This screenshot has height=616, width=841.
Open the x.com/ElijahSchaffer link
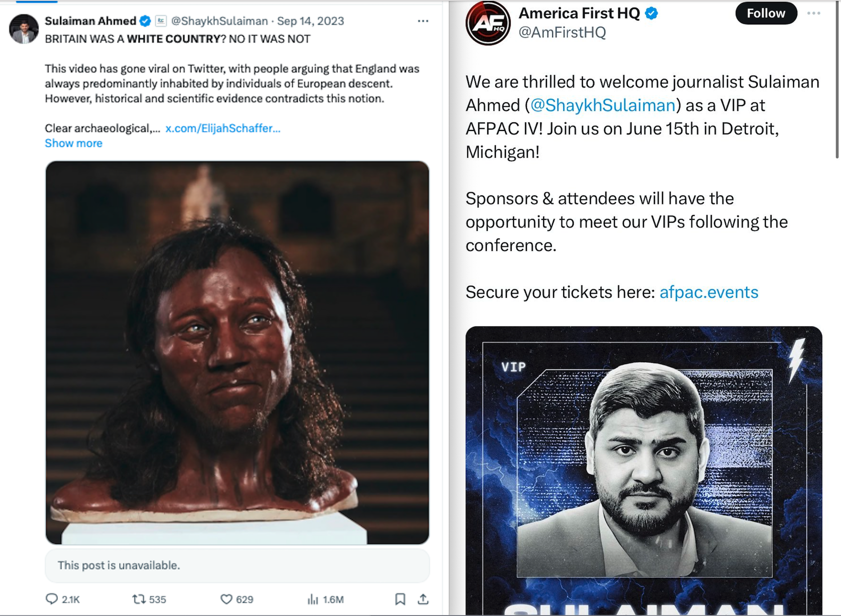tap(223, 128)
